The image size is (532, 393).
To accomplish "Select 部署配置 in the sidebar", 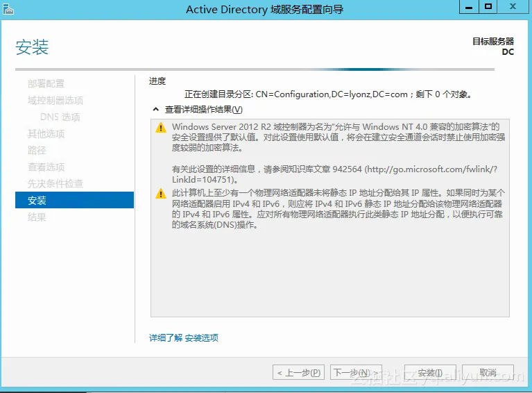I will click(x=46, y=83).
